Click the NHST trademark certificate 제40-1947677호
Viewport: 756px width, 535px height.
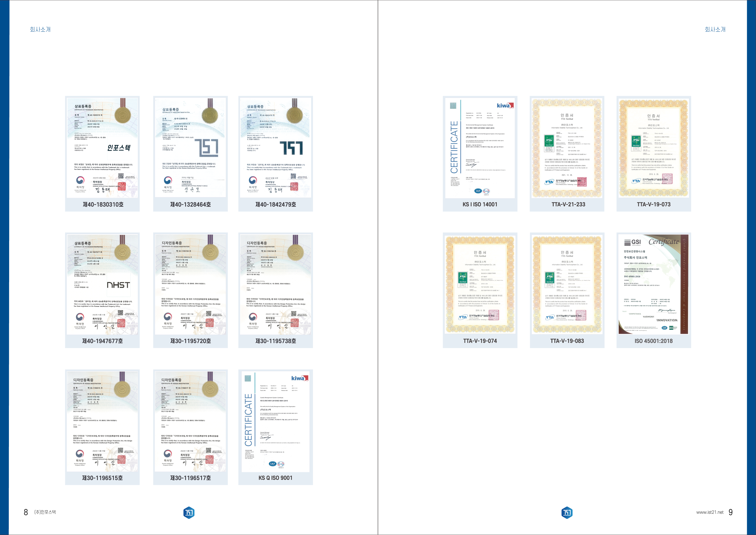coord(102,284)
